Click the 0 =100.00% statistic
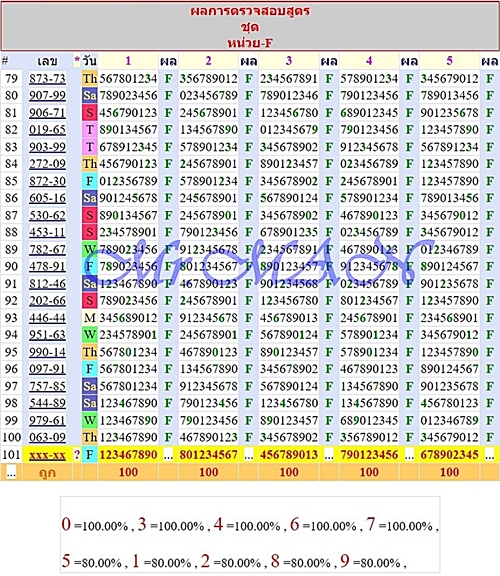Image resolution: width=500 pixels, height=576 pixels. pyautogui.click(x=95, y=525)
